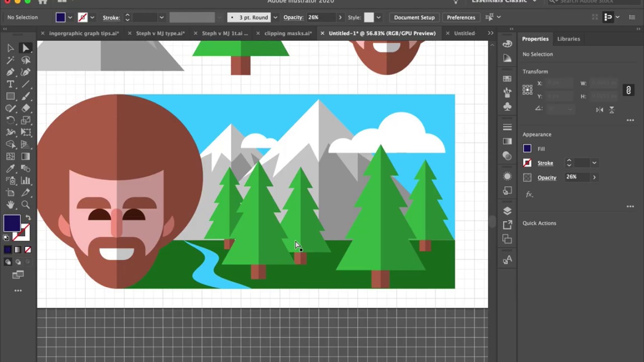Open the Color panel palette icon
Viewport: 644px width, 362px height.
tap(507, 43)
